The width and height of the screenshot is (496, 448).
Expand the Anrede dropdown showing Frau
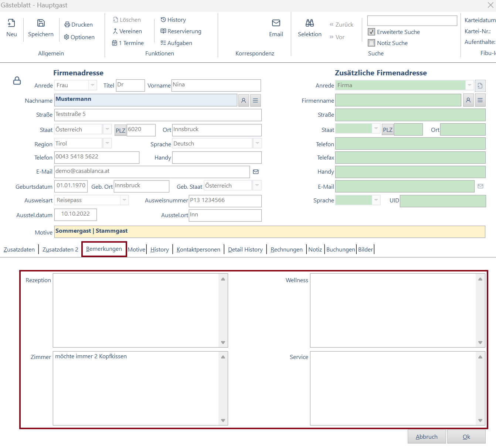[x=93, y=85]
